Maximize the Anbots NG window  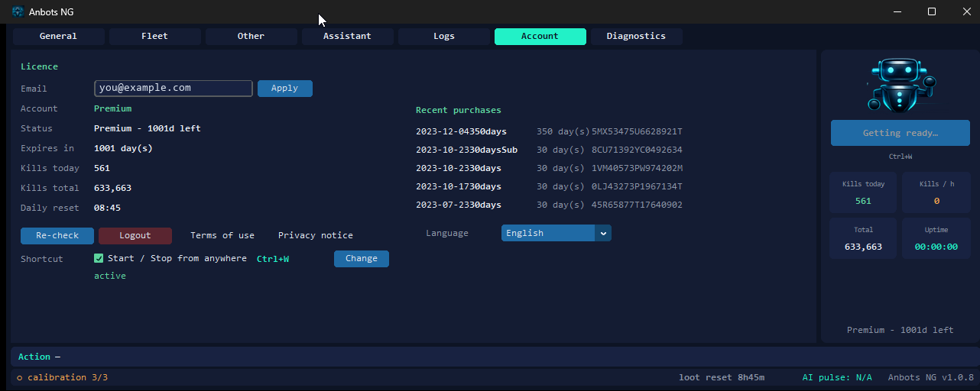(x=932, y=11)
